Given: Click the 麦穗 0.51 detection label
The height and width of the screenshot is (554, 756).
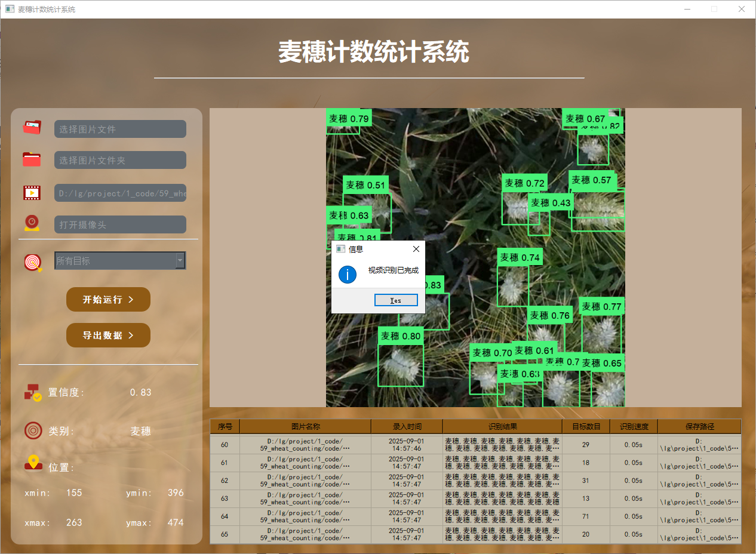Looking at the screenshot, I should tap(365, 184).
